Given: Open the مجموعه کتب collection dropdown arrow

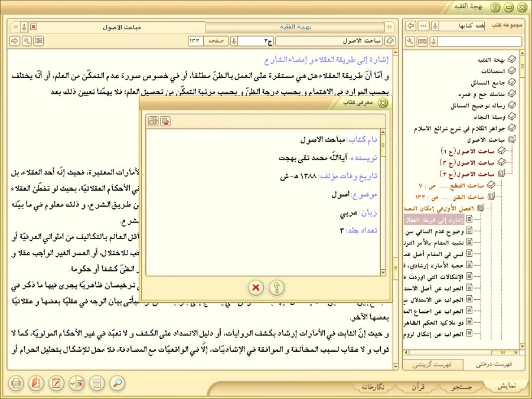Looking at the screenshot, I should pos(435,26).
